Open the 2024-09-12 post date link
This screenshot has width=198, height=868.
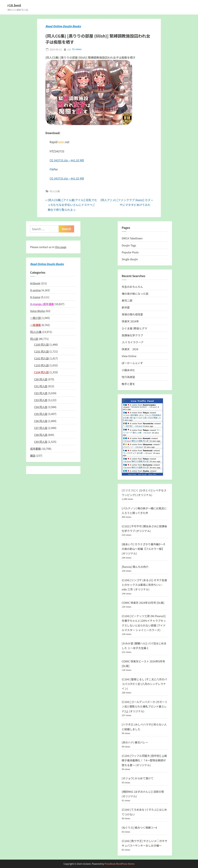click(x=56, y=50)
